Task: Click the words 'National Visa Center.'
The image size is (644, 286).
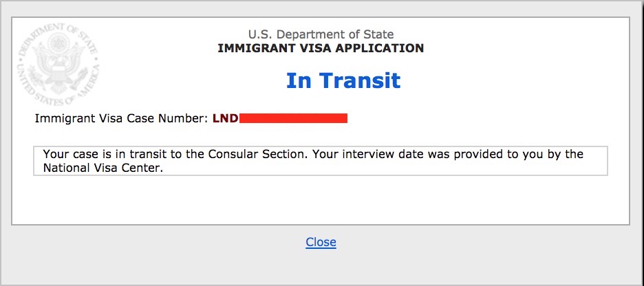Action: click(100, 168)
